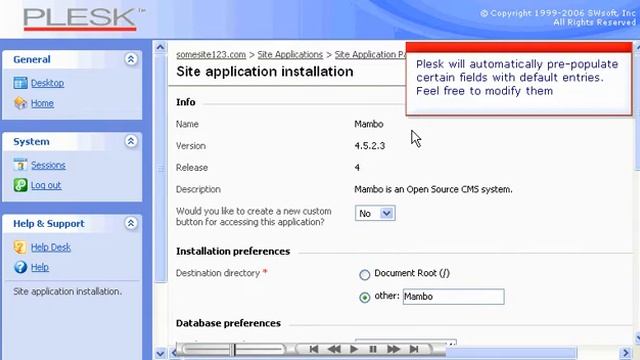Click the green Log out icon

(x=20, y=185)
